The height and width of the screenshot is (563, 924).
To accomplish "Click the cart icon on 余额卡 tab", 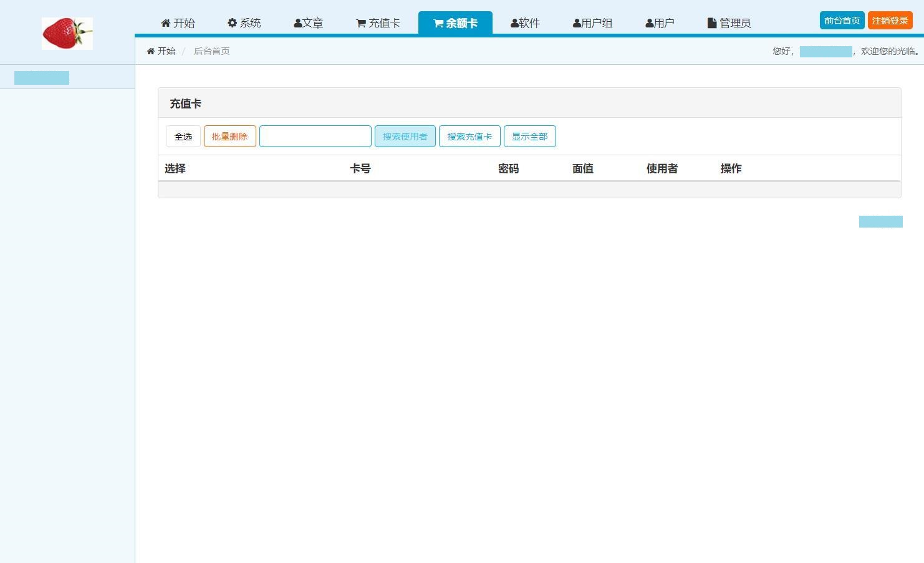I will click(438, 24).
